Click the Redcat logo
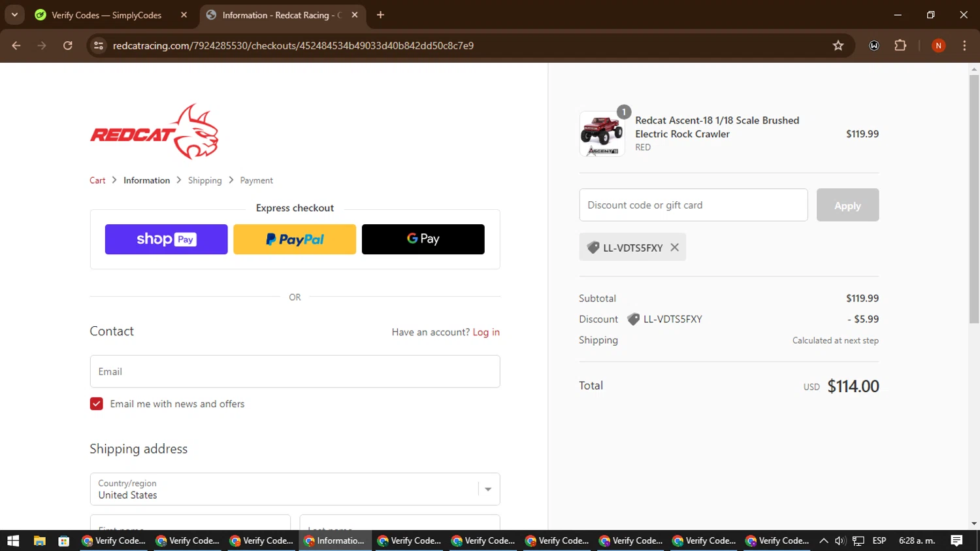Screen dimensions: 980x551 (154, 131)
